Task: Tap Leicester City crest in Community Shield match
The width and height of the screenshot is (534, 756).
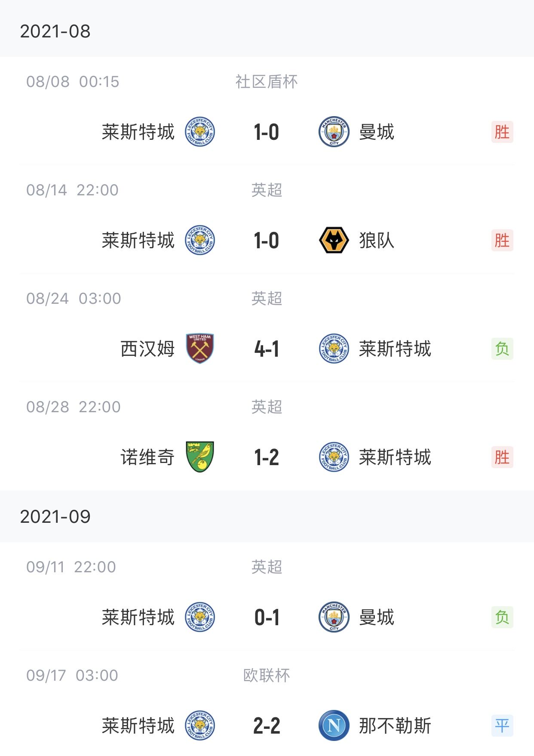Action: pos(200,132)
